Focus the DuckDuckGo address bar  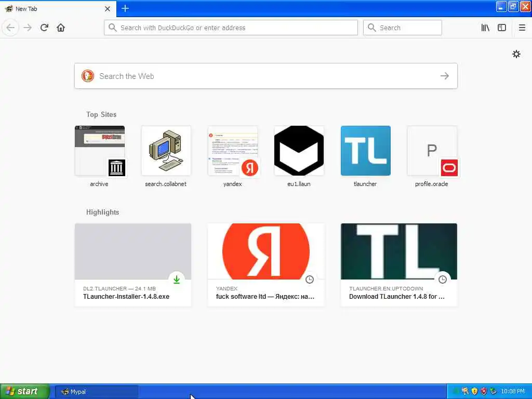pyautogui.click(x=231, y=28)
